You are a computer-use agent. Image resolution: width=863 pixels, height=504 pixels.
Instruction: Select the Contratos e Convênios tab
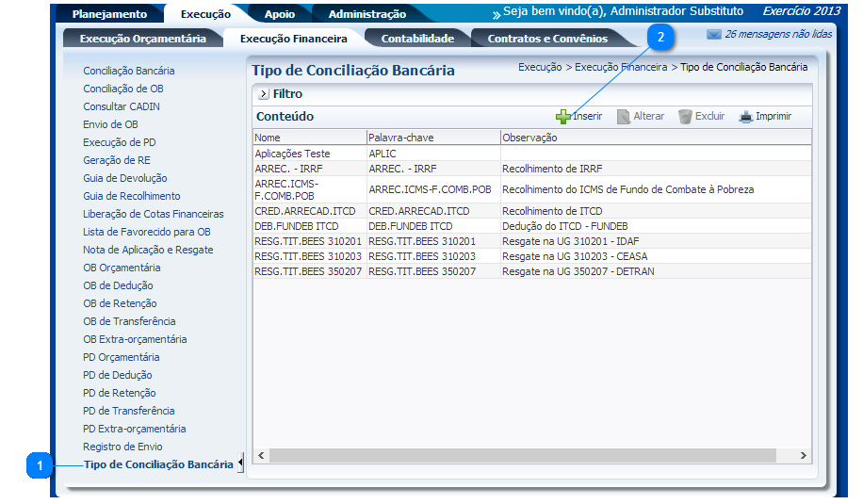tap(546, 39)
